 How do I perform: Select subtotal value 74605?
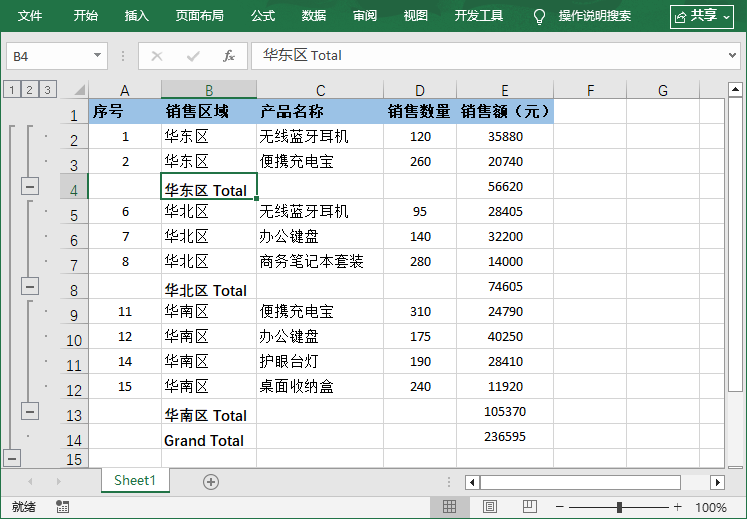(505, 286)
